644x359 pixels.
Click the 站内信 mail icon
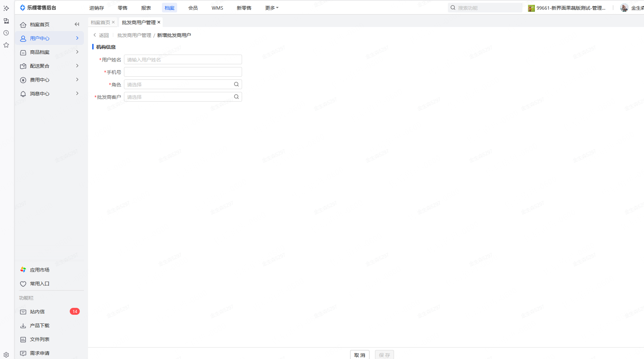(x=23, y=312)
